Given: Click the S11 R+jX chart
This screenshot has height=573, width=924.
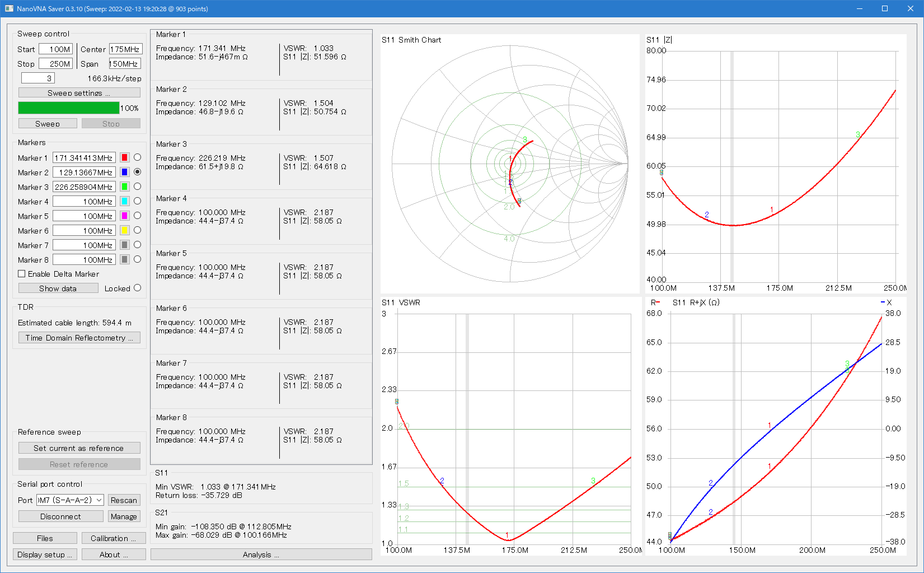Looking at the screenshot, I should click(x=776, y=426).
